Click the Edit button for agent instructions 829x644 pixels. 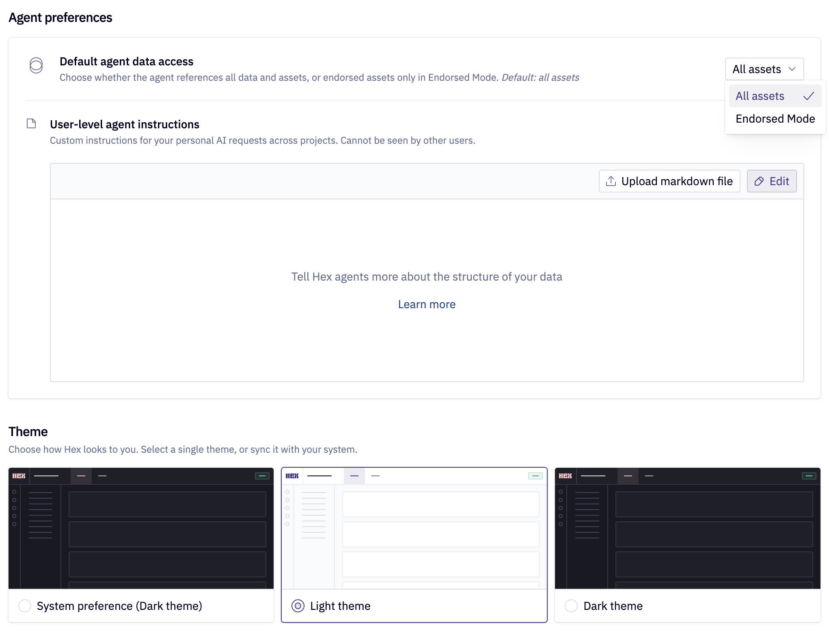[771, 181]
